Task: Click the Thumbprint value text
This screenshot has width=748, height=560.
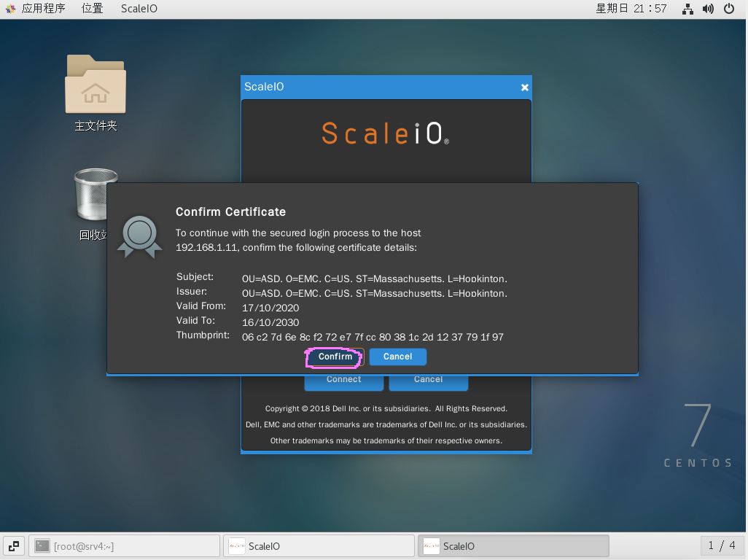Action: pos(373,337)
